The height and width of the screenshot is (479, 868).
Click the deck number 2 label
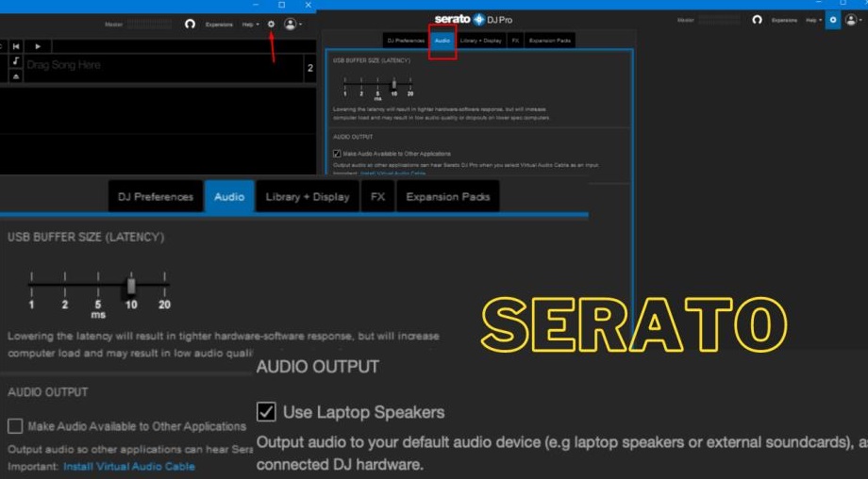[310, 68]
